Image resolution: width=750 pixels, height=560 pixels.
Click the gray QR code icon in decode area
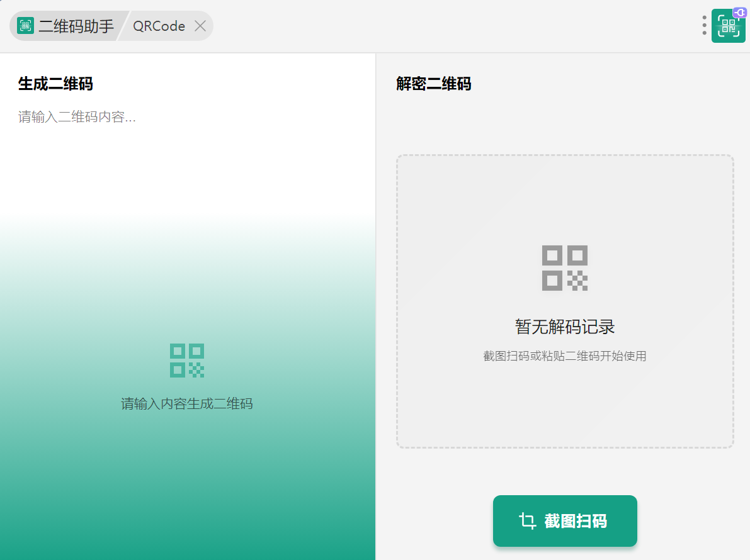pos(565,268)
